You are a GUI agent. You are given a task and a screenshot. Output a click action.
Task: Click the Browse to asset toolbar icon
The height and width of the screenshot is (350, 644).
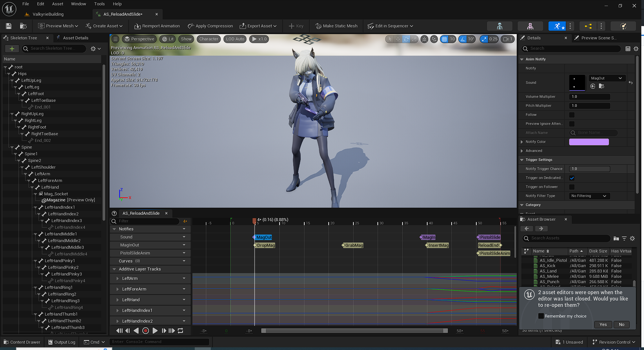[23, 26]
